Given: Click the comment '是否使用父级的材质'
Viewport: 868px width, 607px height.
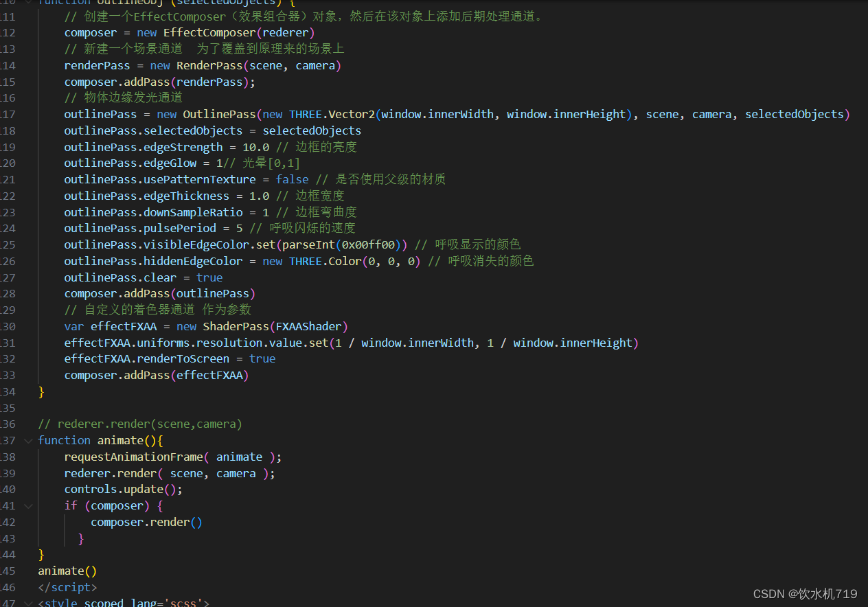Looking at the screenshot, I should pyautogui.click(x=380, y=179).
